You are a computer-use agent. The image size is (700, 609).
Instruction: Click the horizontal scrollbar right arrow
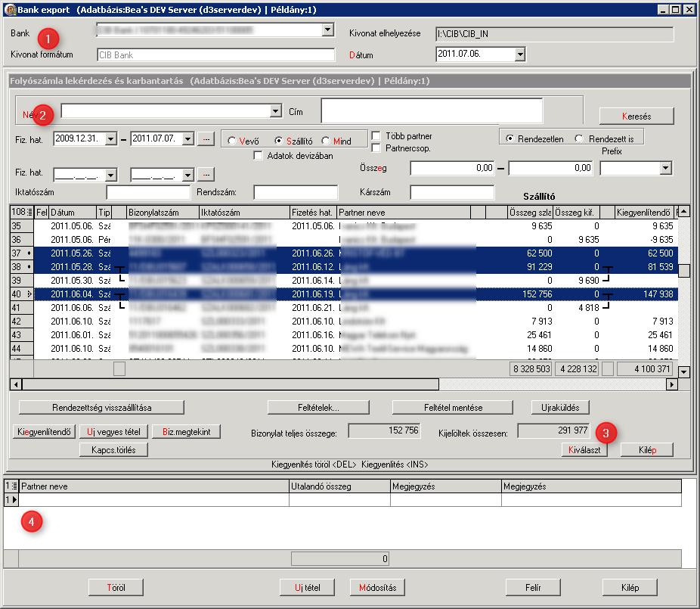[672, 384]
